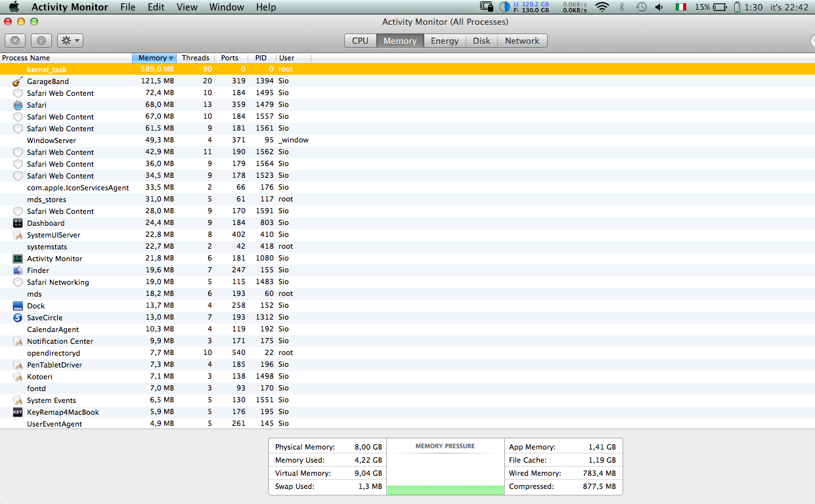Sort by the Ports column
The height and width of the screenshot is (504, 815).
click(230, 58)
